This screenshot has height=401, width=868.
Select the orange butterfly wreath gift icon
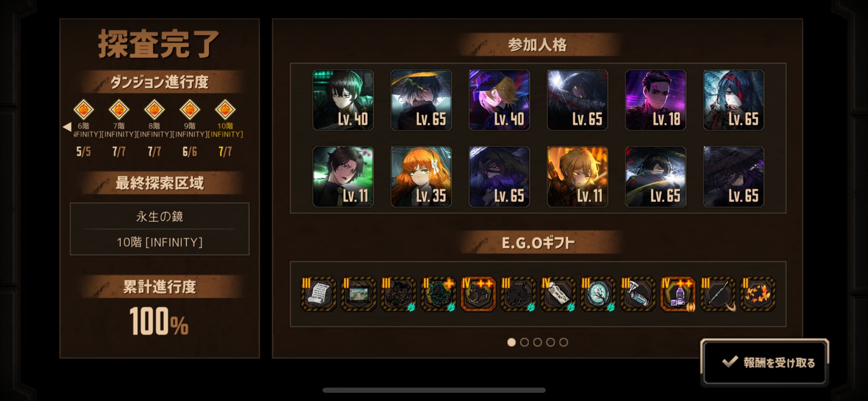pyautogui.click(x=758, y=294)
